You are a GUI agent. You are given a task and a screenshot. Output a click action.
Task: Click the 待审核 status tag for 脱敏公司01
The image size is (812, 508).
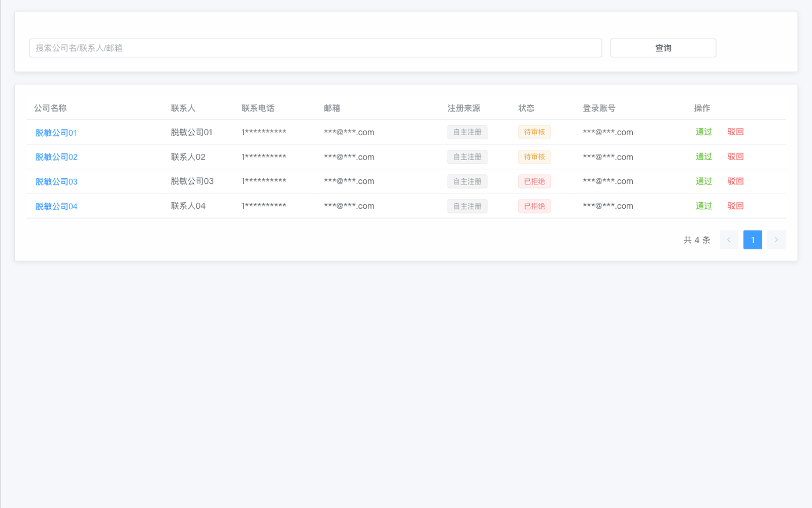coord(534,132)
